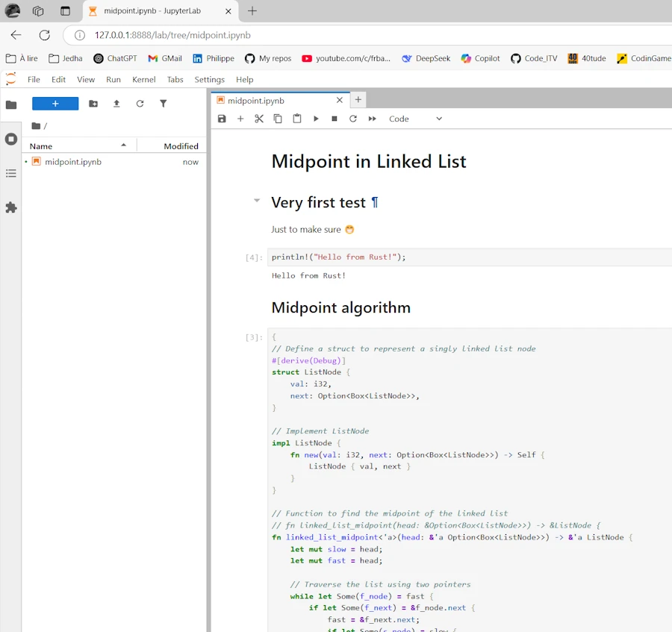Viewport: 672px width, 632px height.
Task: Open the Copilot bookmark
Action: click(x=480, y=58)
